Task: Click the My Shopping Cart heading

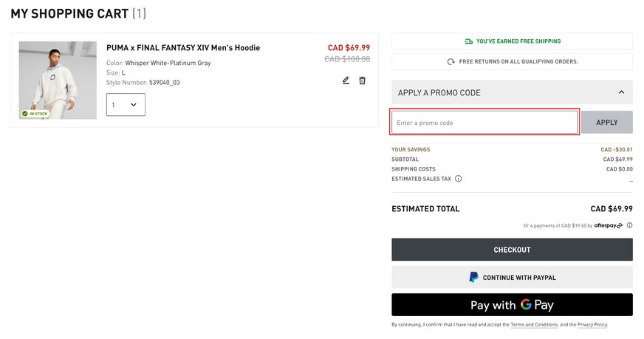Action: (78, 13)
